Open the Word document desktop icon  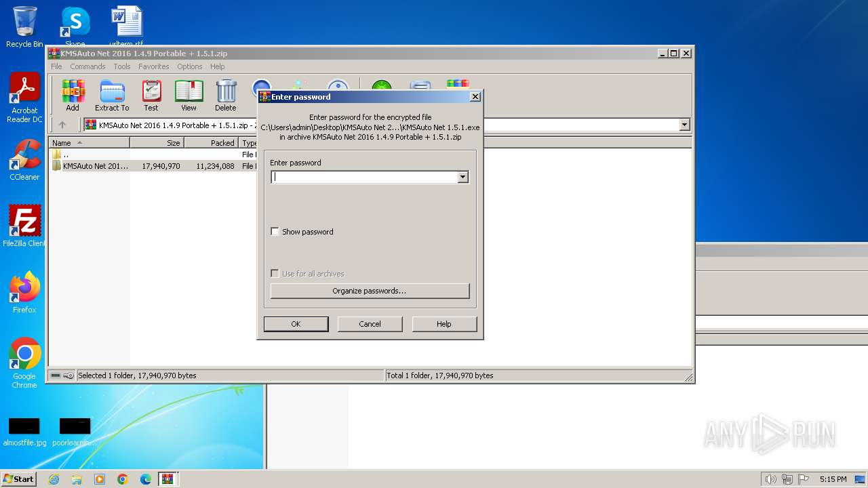[126, 27]
